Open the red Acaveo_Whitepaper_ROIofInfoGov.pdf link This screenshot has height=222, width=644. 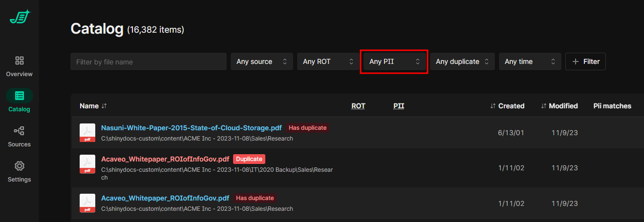[x=165, y=159]
